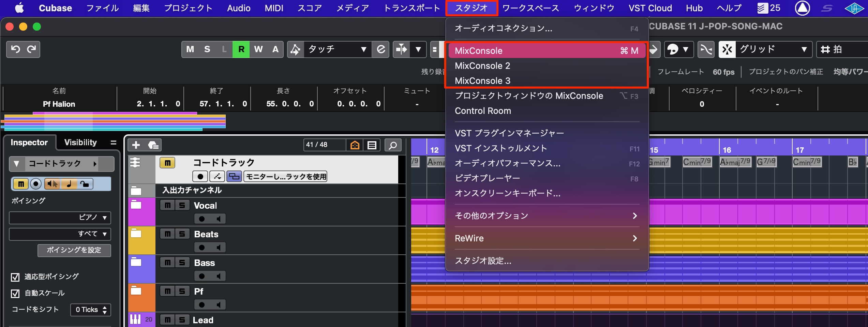The width and height of the screenshot is (868, 327).
Task: Open the track search magnifier
Action: [393, 145]
